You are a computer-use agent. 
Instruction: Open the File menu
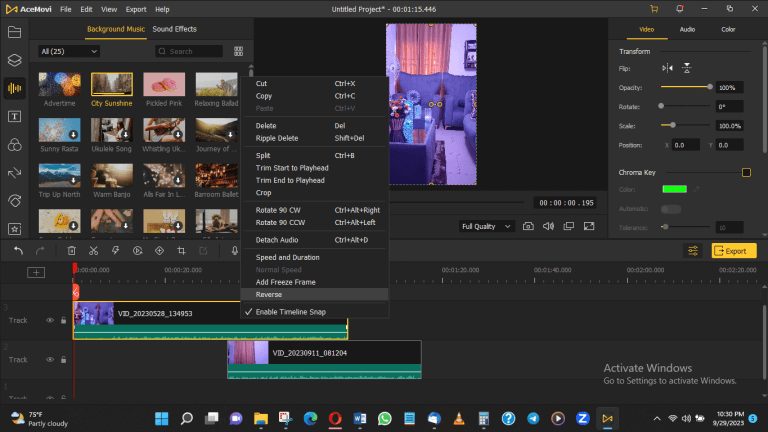tap(65, 9)
